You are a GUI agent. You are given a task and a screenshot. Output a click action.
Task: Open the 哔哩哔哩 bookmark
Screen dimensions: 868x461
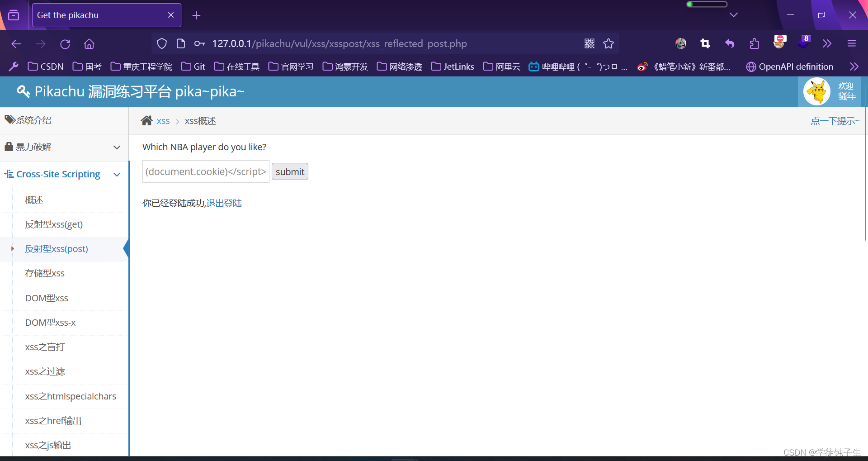578,67
